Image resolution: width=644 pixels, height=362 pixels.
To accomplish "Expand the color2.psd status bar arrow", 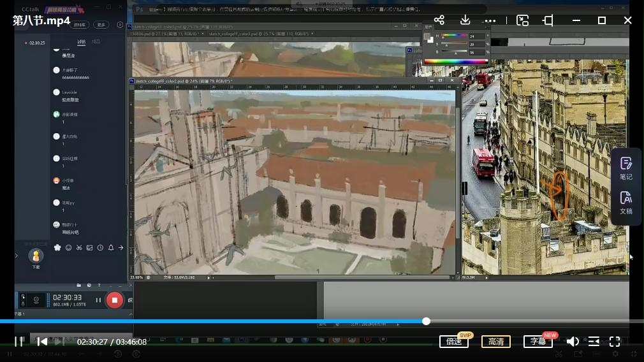I will (x=209, y=278).
